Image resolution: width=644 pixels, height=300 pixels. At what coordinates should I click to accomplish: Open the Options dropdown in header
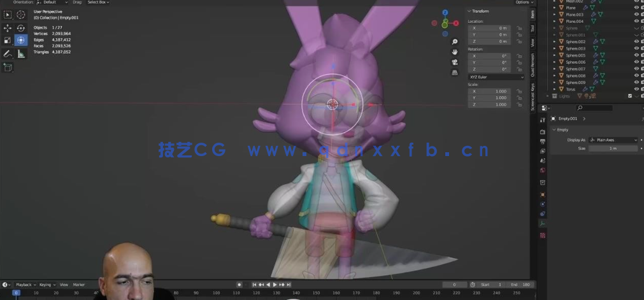[525, 2]
